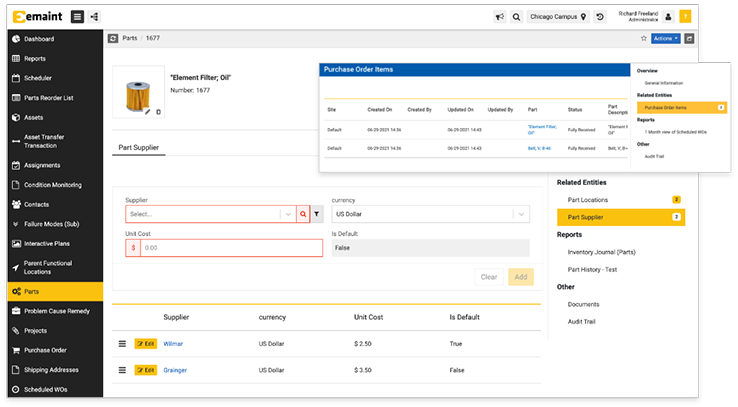
Task: Open the announcements megaphone icon
Action: tap(499, 17)
